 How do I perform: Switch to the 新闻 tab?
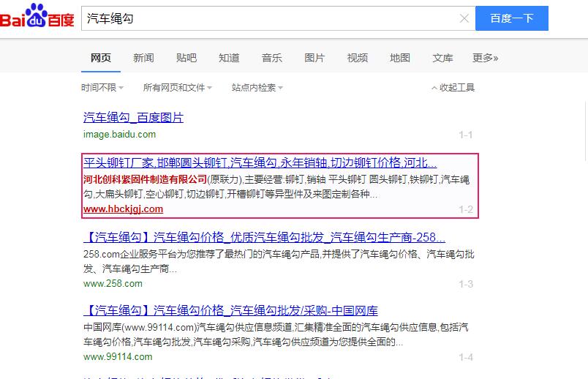tap(143, 58)
